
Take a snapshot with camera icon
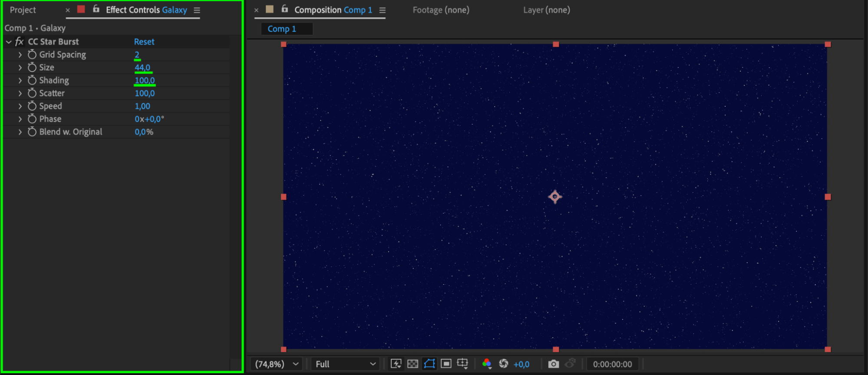pyautogui.click(x=554, y=364)
